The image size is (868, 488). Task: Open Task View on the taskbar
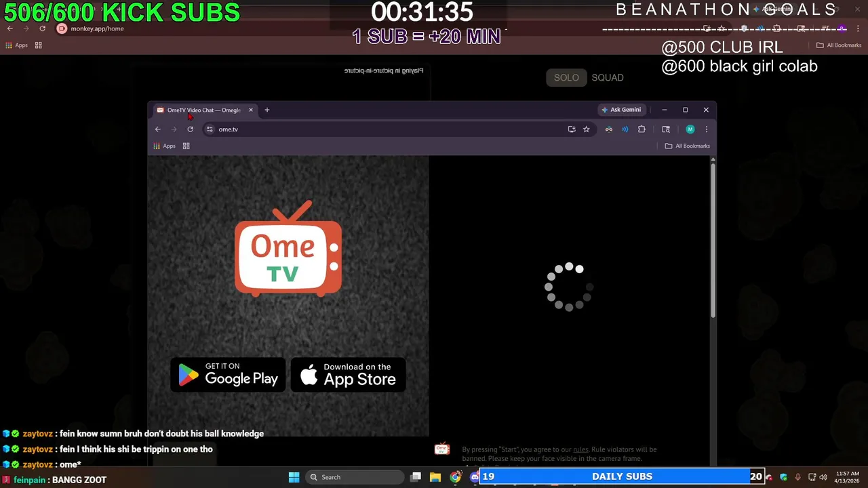(416, 477)
